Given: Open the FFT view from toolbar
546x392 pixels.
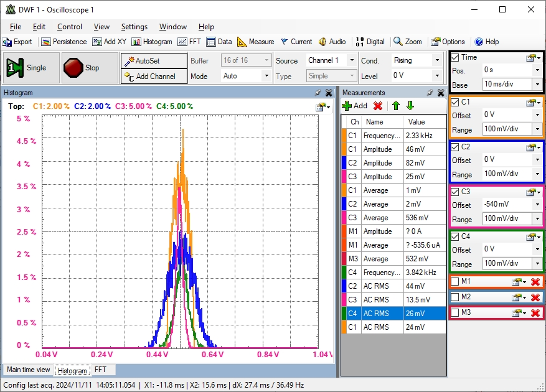Looking at the screenshot, I should [x=189, y=42].
